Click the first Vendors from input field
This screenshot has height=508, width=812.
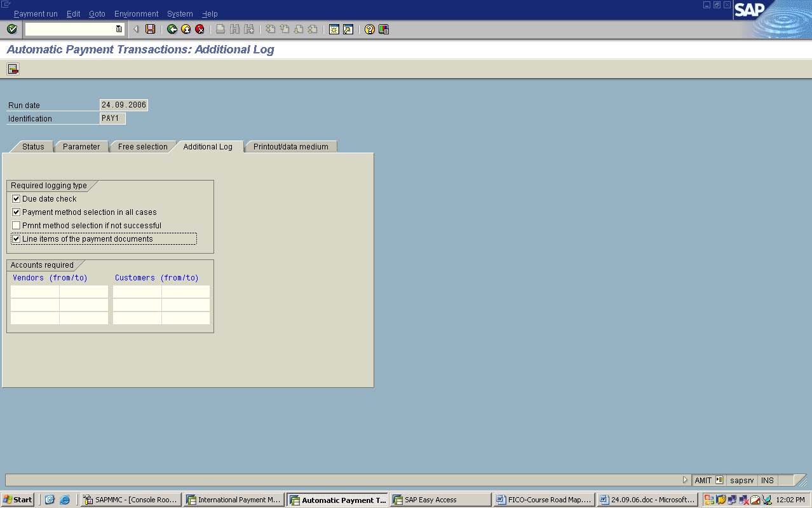(x=35, y=292)
